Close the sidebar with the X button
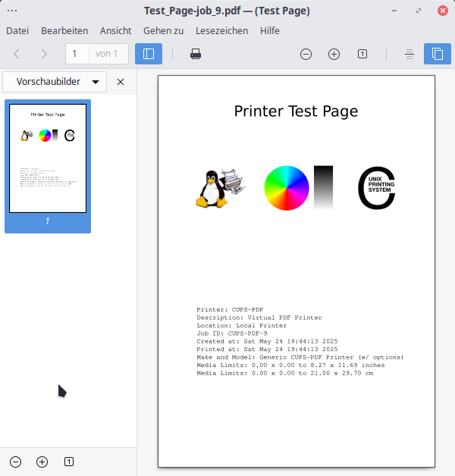Screen dimensions: 455x476 point(121,82)
